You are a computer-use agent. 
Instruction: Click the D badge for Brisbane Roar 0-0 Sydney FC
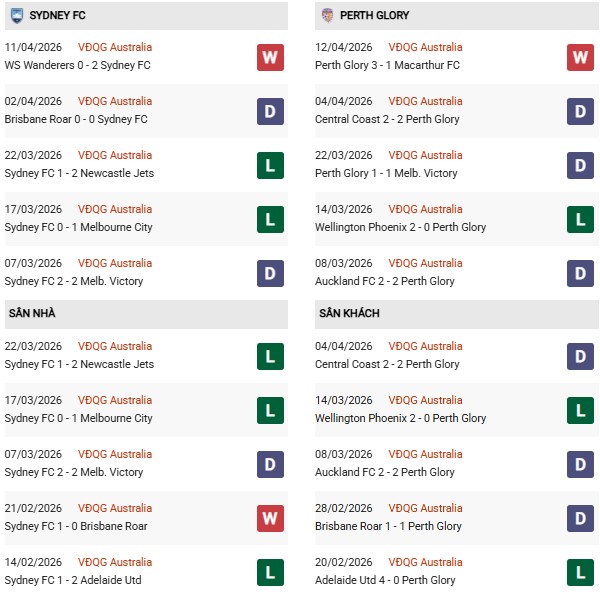point(270,111)
